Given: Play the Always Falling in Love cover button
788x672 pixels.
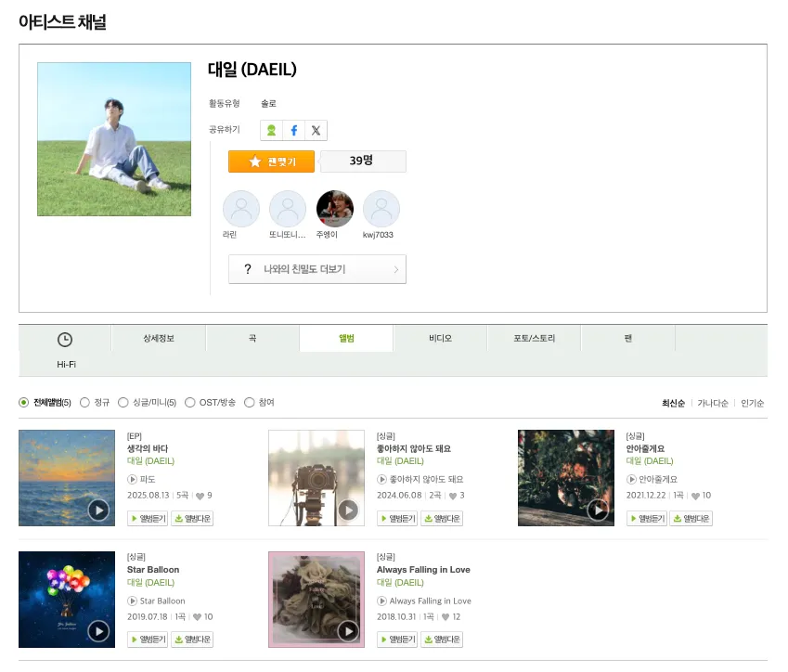Looking at the screenshot, I should click(x=348, y=631).
